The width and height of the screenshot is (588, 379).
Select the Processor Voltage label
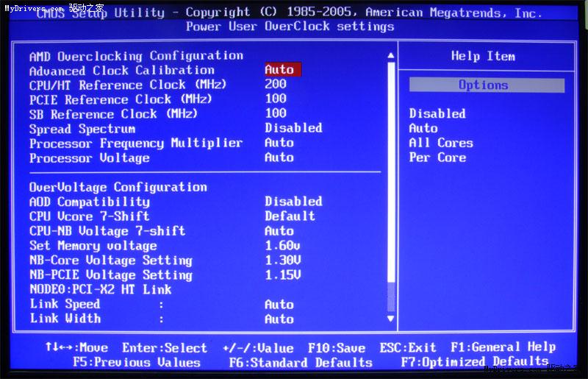pyautogui.click(x=89, y=158)
